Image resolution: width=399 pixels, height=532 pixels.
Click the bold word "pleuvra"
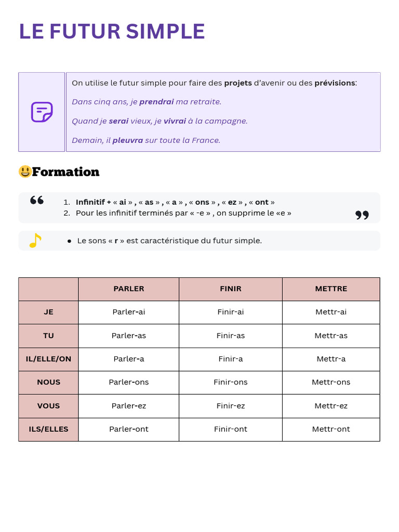point(128,140)
